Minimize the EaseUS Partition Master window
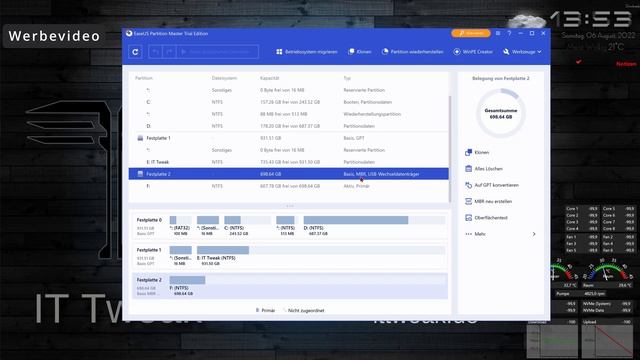 (520, 33)
